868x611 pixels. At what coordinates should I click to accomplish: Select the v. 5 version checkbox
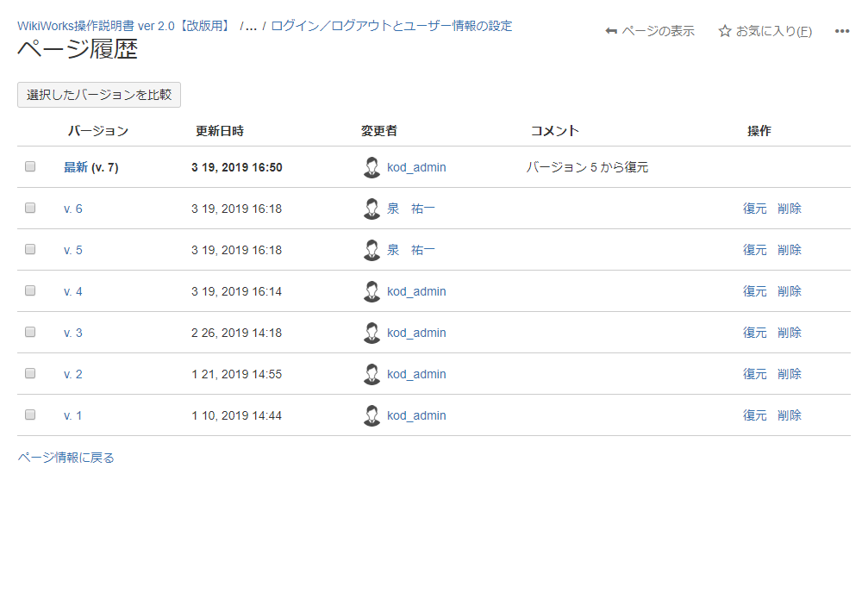coord(30,250)
